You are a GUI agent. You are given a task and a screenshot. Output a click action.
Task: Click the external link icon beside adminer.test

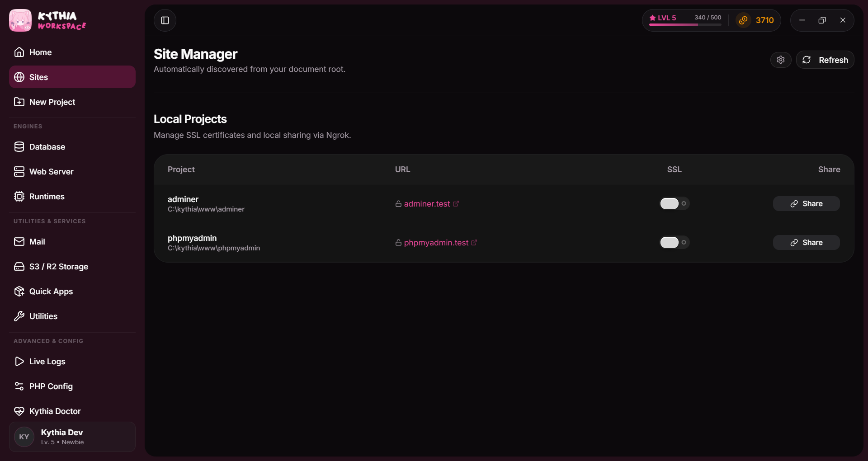[x=456, y=204]
